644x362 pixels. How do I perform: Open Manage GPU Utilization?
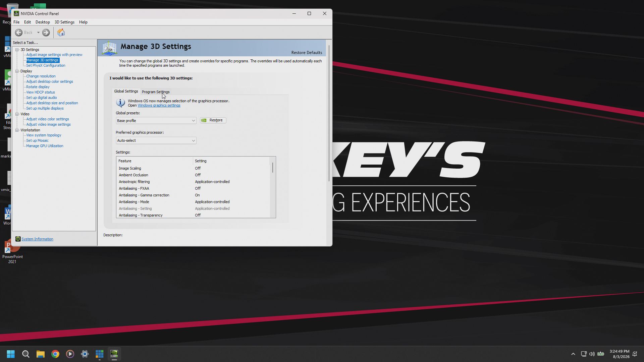(45, 146)
